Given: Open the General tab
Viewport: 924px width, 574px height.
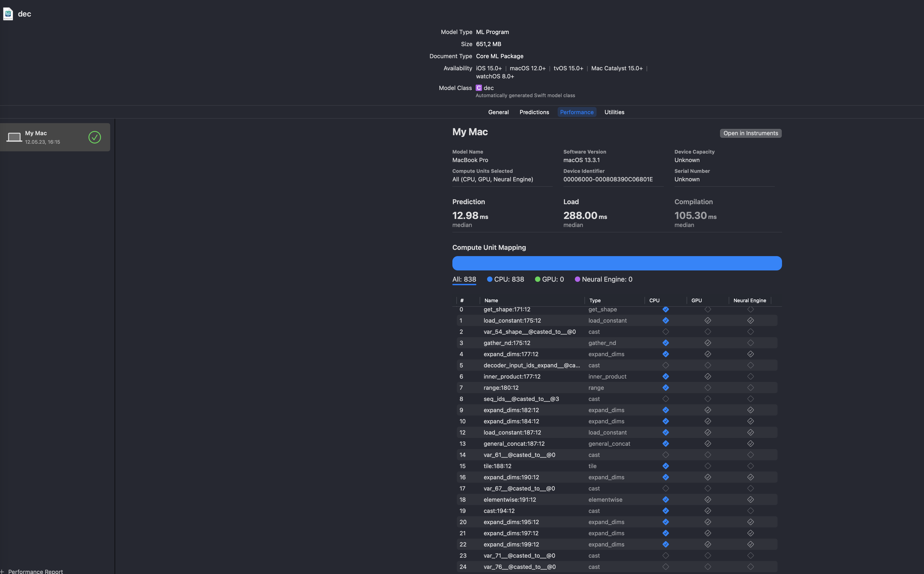Looking at the screenshot, I should (498, 112).
